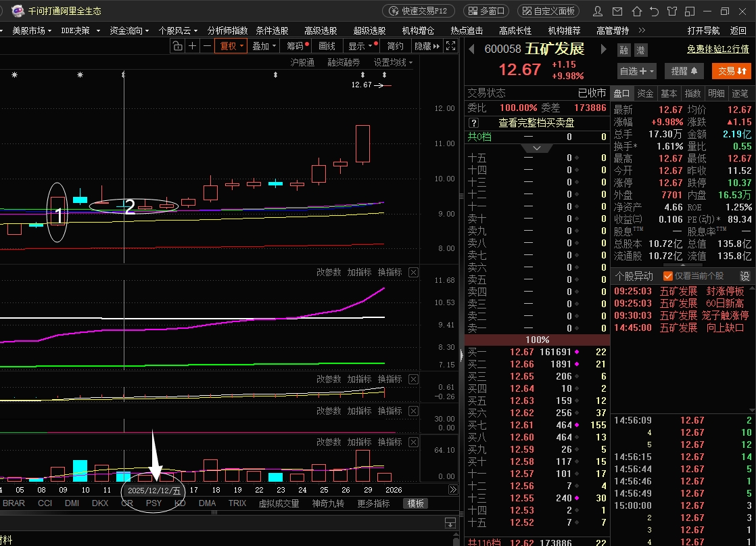The width and height of the screenshot is (756, 546).
Task: Close the volume panel showing 64.10
Action: [x=413, y=442]
